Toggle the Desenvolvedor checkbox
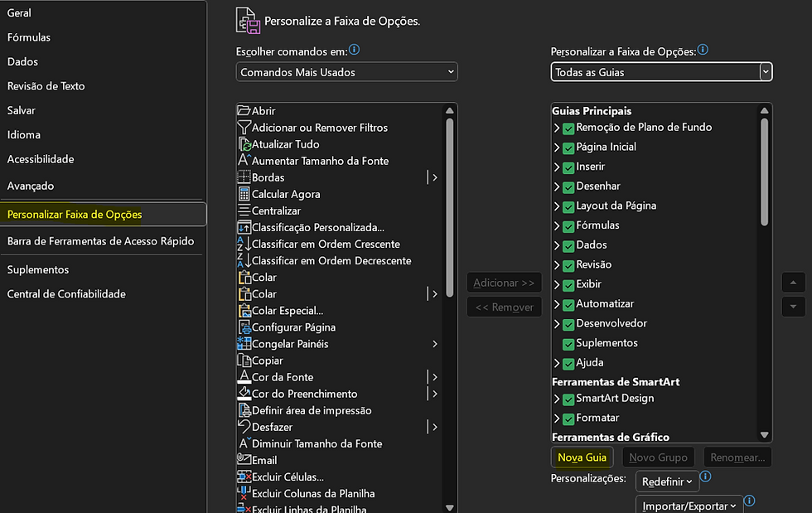The image size is (812, 513). (x=568, y=324)
